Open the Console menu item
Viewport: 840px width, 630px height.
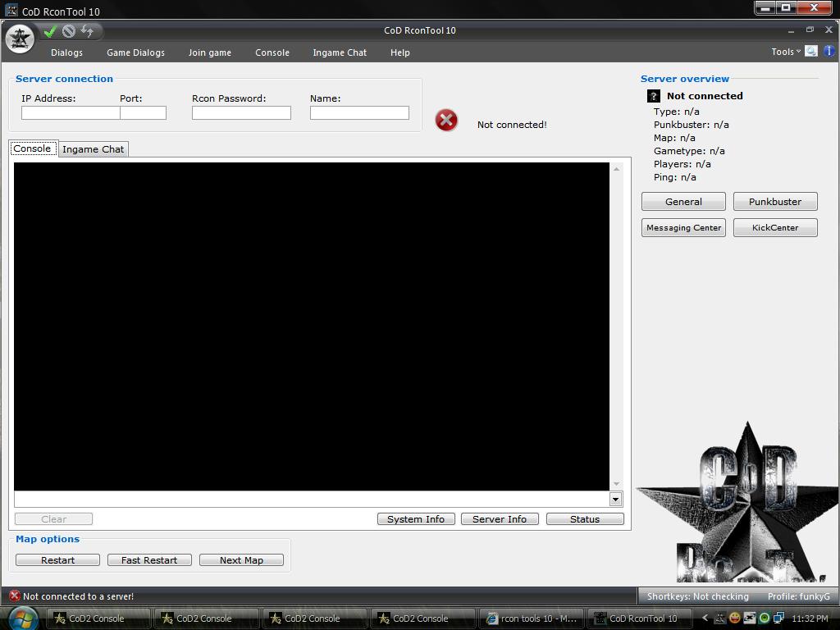pos(272,52)
